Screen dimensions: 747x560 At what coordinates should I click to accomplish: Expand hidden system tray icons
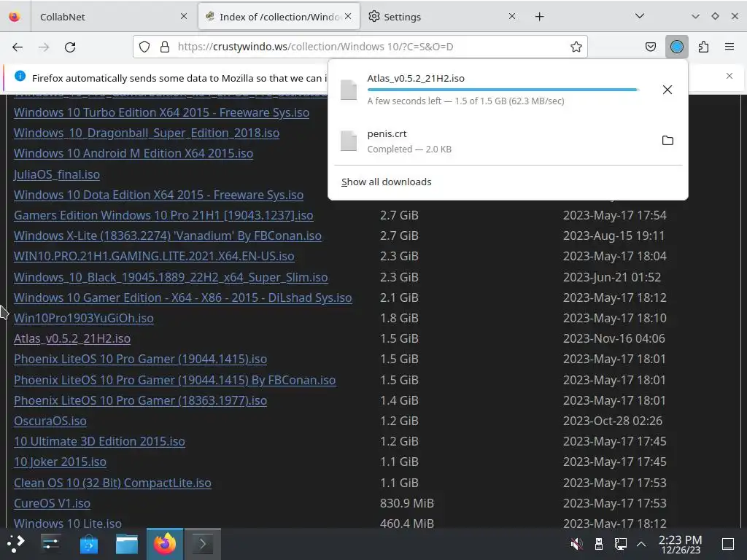(x=641, y=544)
